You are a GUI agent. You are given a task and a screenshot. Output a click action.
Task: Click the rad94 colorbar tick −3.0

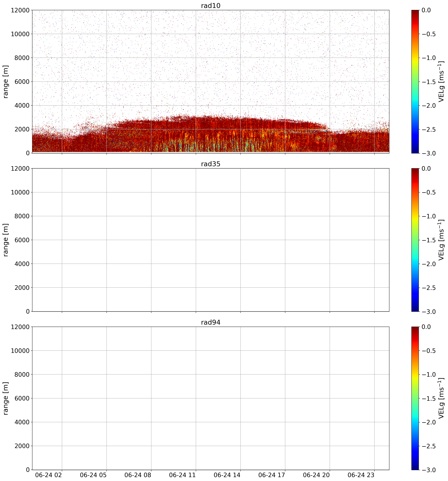point(429,470)
